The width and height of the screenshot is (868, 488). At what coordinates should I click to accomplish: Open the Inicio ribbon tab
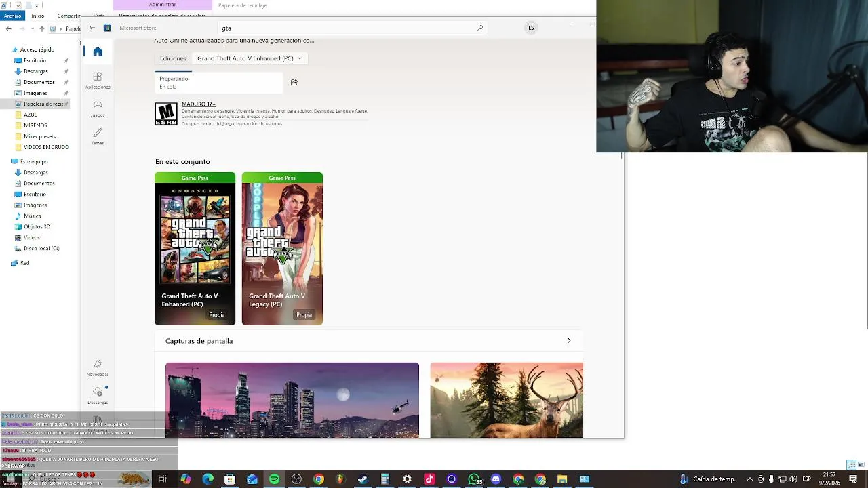(x=38, y=16)
